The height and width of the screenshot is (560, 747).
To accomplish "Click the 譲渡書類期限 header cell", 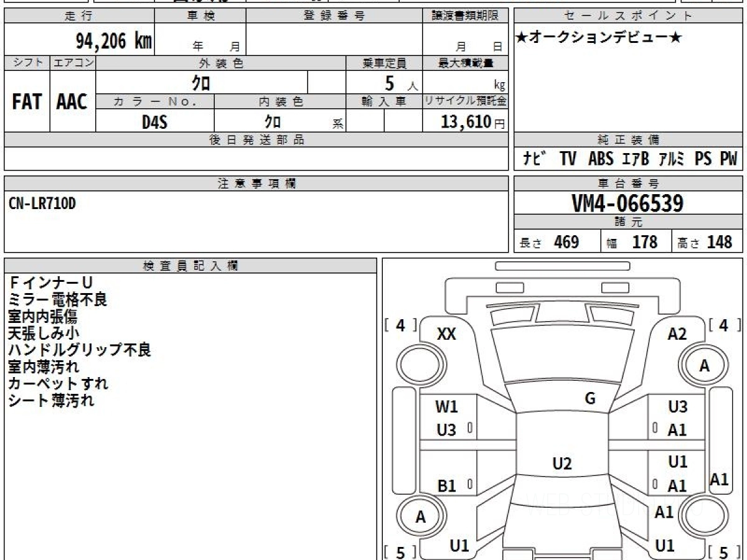I will pos(465,16).
